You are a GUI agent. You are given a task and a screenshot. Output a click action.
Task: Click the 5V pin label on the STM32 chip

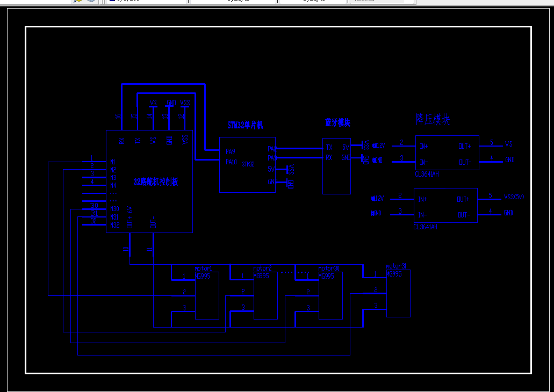pos(271,169)
